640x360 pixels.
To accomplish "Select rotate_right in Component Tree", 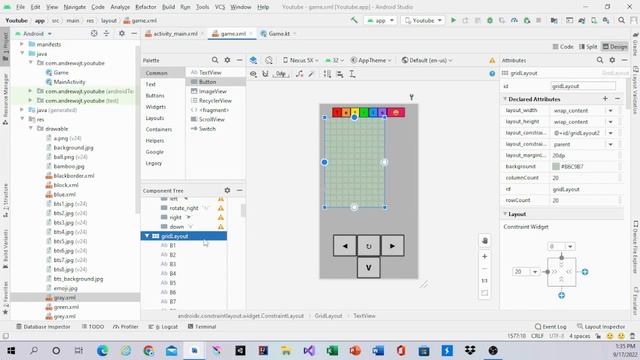I will pyautogui.click(x=184, y=208).
